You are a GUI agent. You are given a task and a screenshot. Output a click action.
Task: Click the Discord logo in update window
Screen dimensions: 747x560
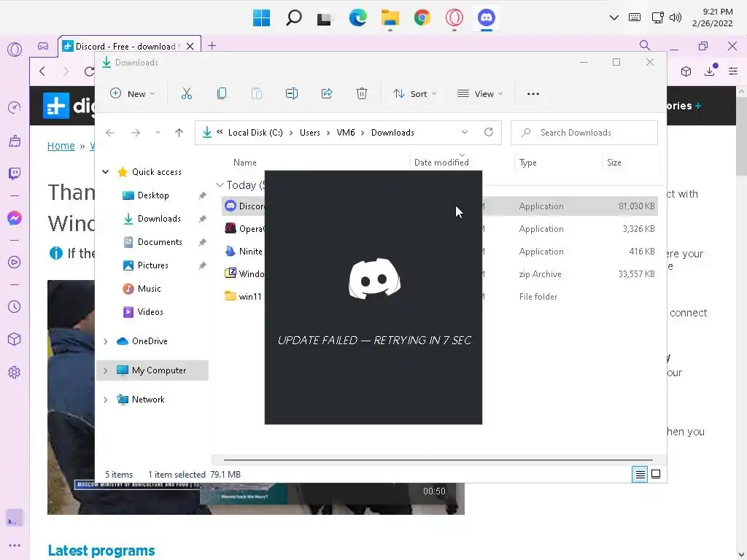coord(374,279)
